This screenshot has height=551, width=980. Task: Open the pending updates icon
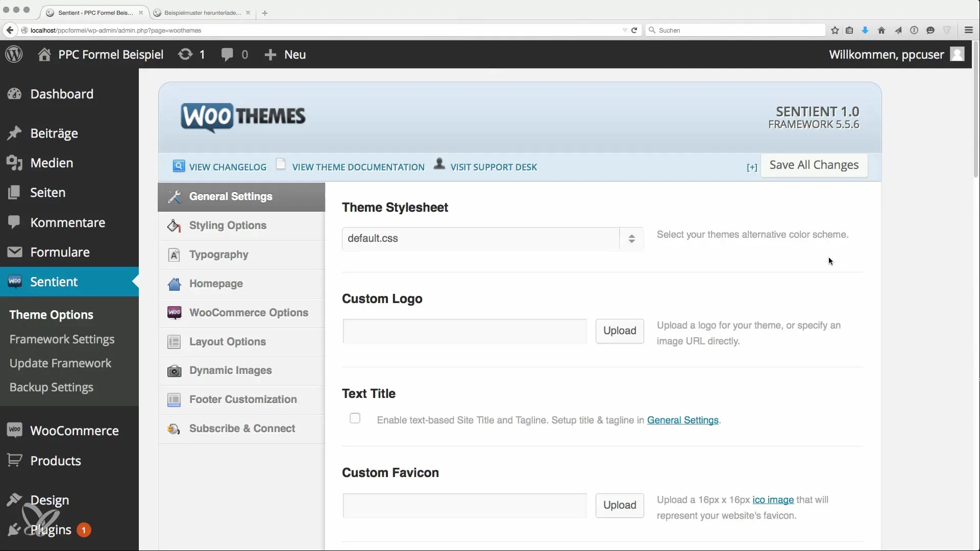pyautogui.click(x=191, y=54)
